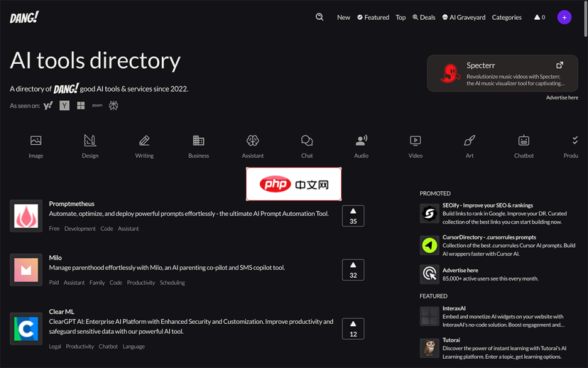Click the upvote counter in header

[x=540, y=17]
